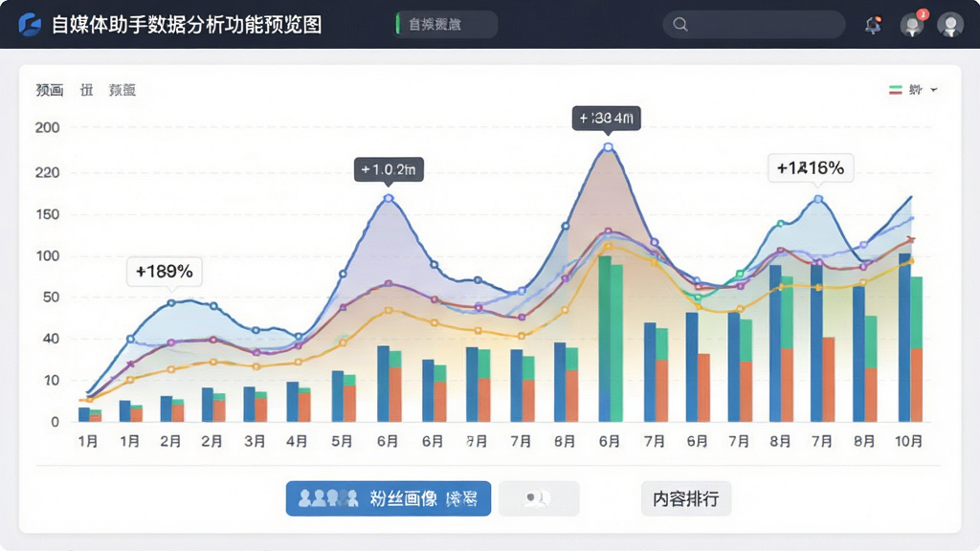
Task: Click the 3月 axis label
Action: 255,441
